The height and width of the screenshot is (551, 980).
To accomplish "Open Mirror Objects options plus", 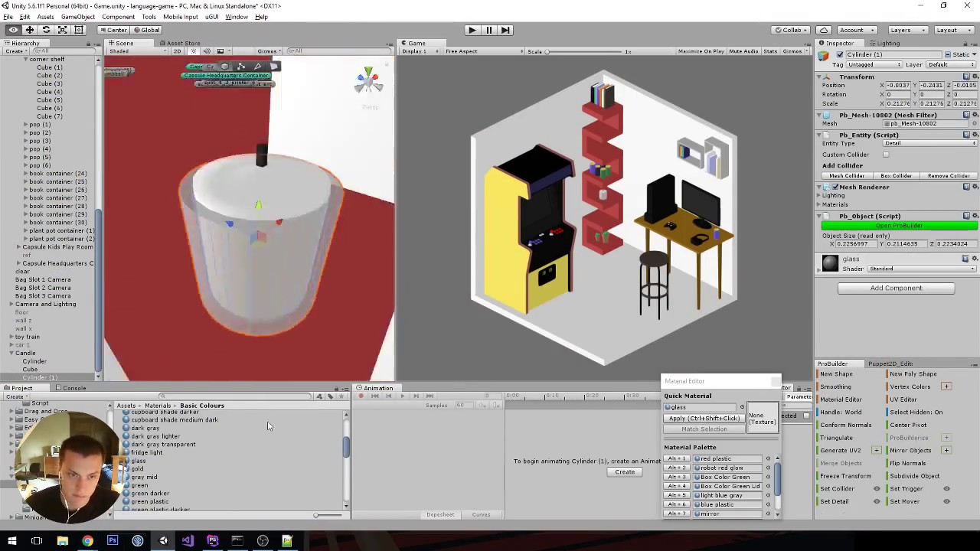I will (946, 450).
